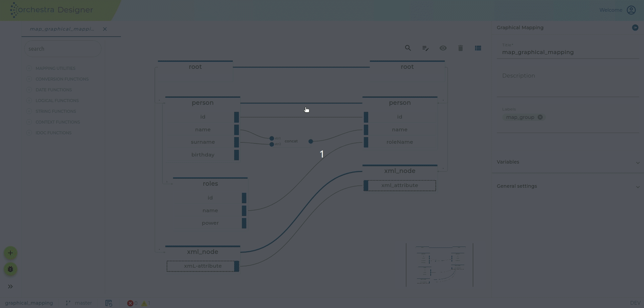Click the target xml_node header
The image size is (644, 308).
[400, 171]
